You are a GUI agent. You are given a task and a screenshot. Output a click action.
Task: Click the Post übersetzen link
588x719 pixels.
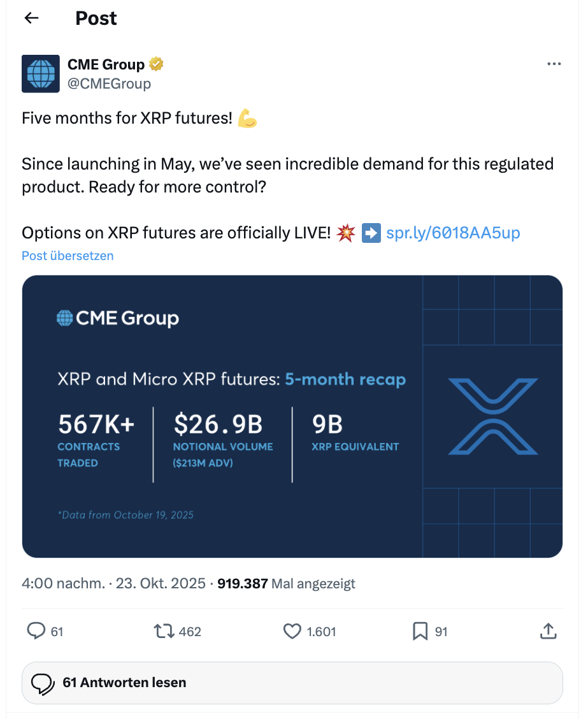coord(67,255)
